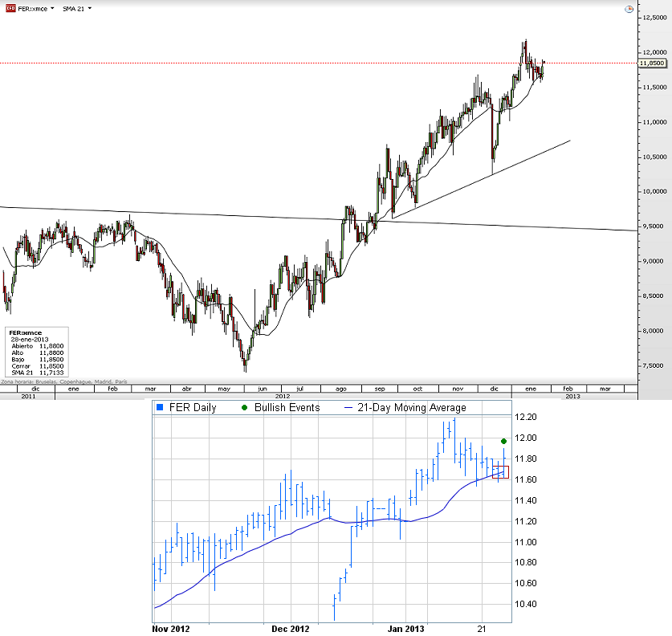Click the 11,0000 price axis label
The width and height of the screenshot is (672, 636).
[x=654, y=122]
